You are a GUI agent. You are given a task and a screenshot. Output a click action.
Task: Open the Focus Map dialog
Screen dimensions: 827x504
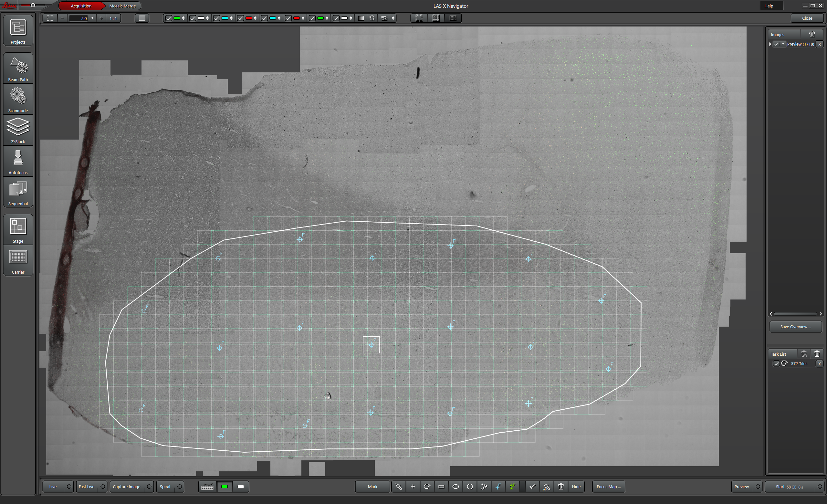(x=608, y=486)
